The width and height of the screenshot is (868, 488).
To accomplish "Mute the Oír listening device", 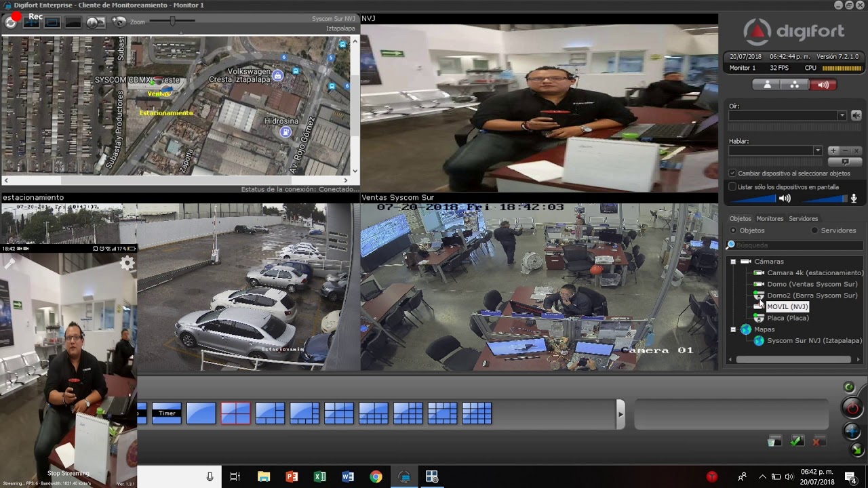I will click(856, 116).
